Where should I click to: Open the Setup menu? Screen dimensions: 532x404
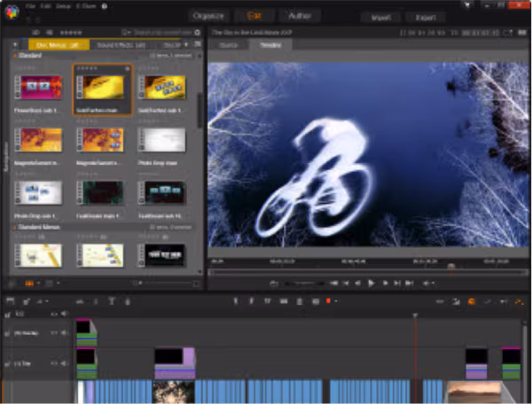[x=64, y=6]
